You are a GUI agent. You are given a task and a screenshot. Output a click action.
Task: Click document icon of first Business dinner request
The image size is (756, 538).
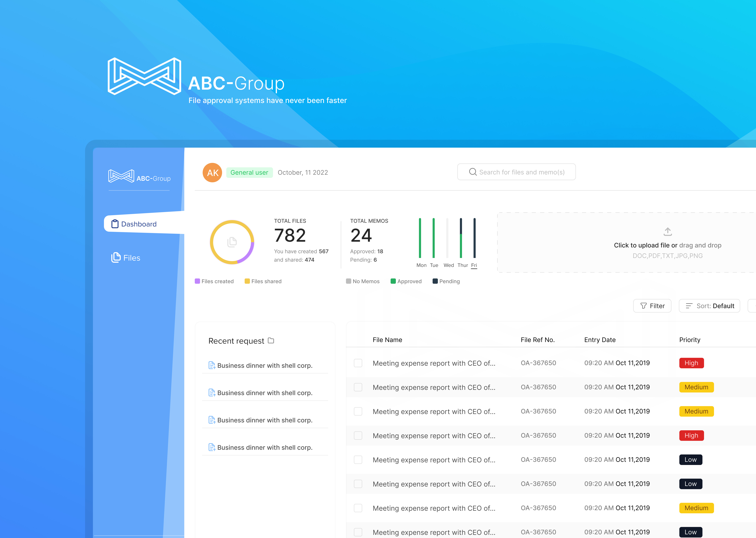tap(212, 365)
